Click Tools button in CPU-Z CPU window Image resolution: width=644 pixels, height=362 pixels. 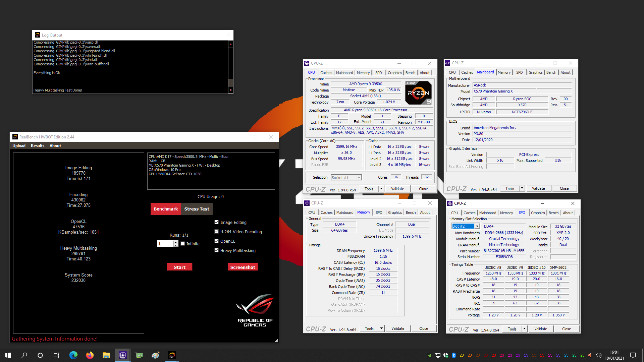click(x=369, y=189)
